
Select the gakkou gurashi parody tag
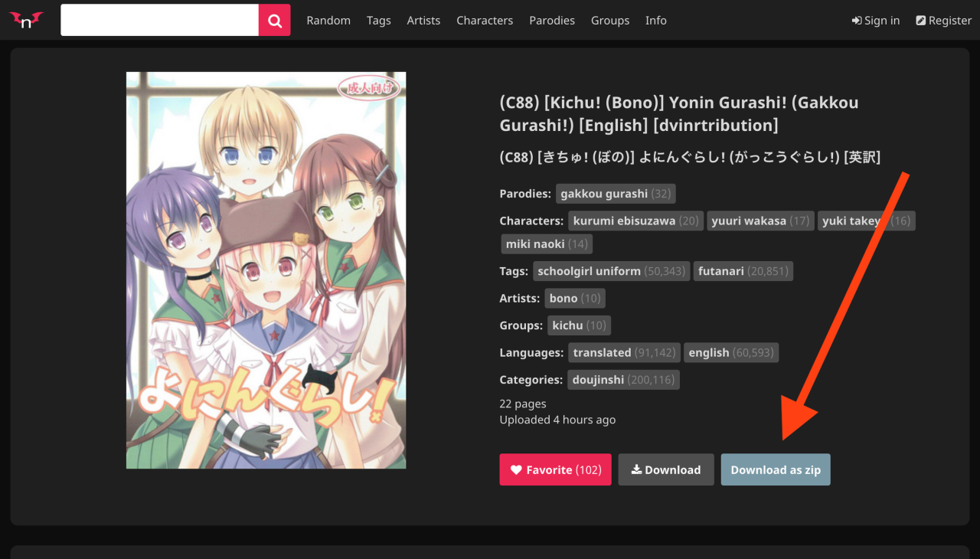coord(616,194)
